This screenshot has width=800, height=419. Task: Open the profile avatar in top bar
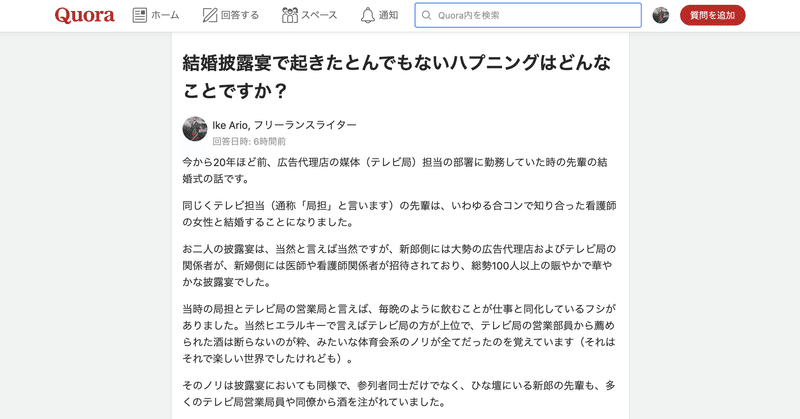660,15
